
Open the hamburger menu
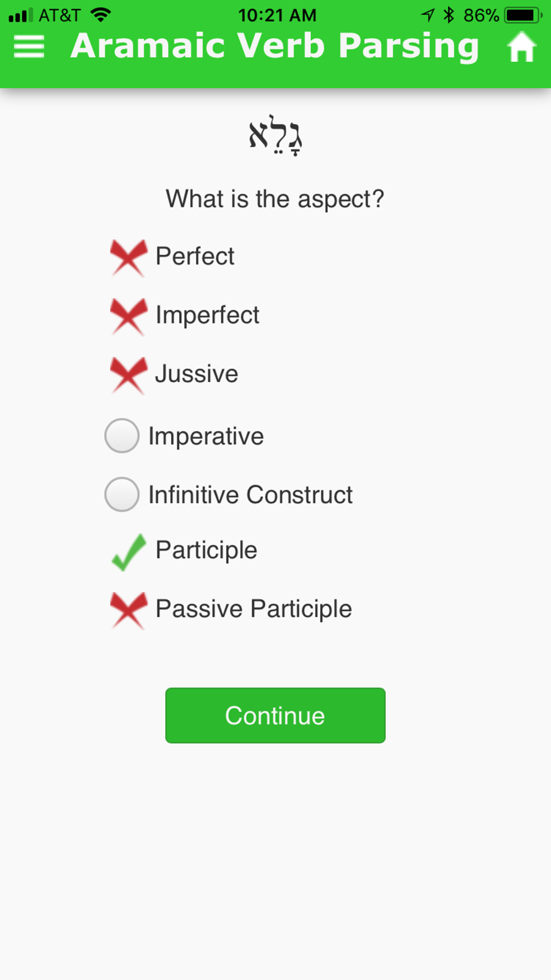(29, 46)
